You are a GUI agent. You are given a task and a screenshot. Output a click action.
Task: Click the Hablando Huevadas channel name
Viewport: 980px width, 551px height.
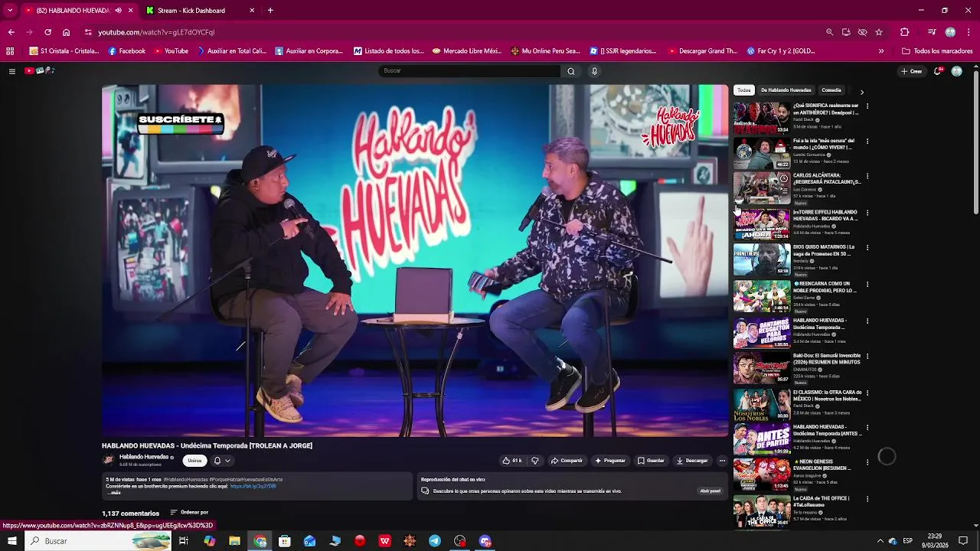click(x=144, y=457)
